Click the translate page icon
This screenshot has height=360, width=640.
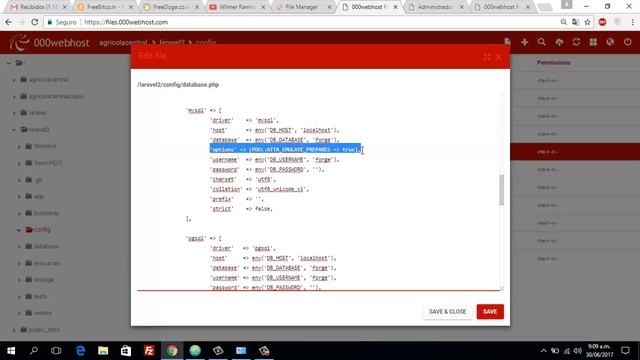click(576, 22)
